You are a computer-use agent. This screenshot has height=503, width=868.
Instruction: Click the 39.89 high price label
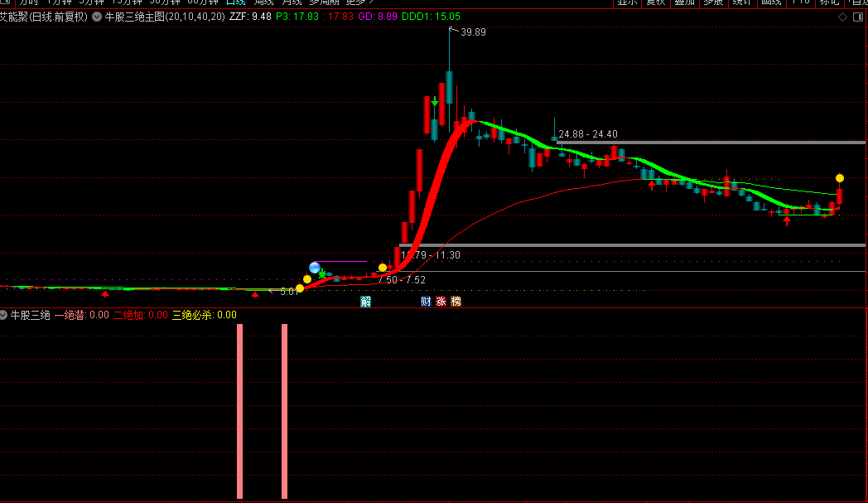click(473, 32)
